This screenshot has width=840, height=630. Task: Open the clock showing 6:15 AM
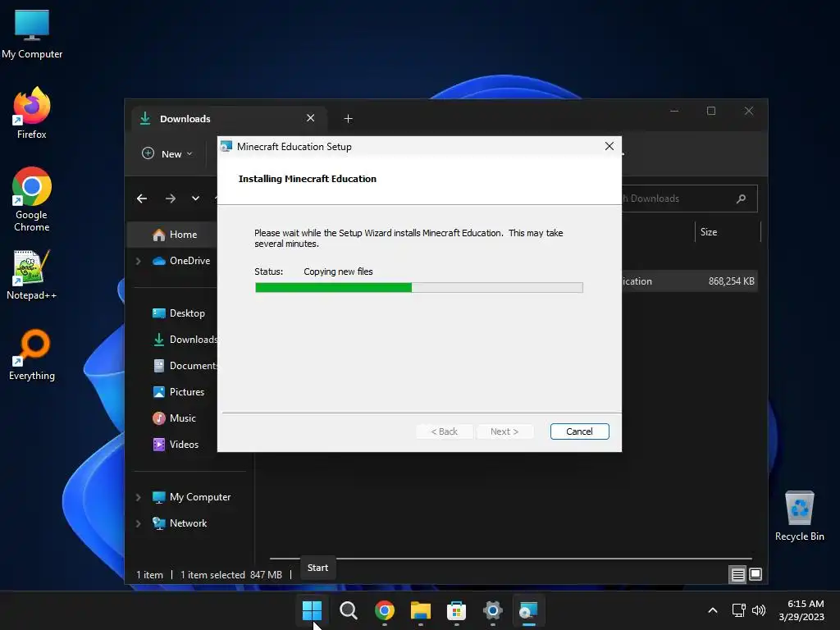coord(801,610)
